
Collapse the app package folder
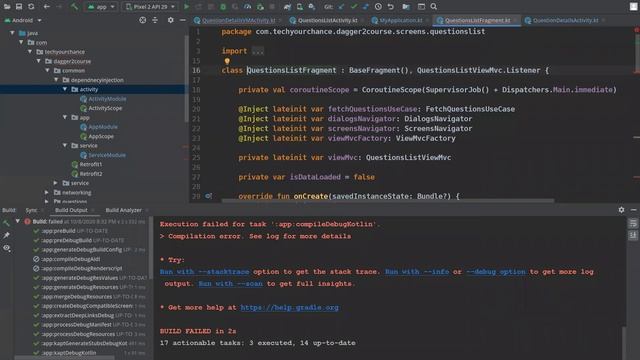(65, 117)
